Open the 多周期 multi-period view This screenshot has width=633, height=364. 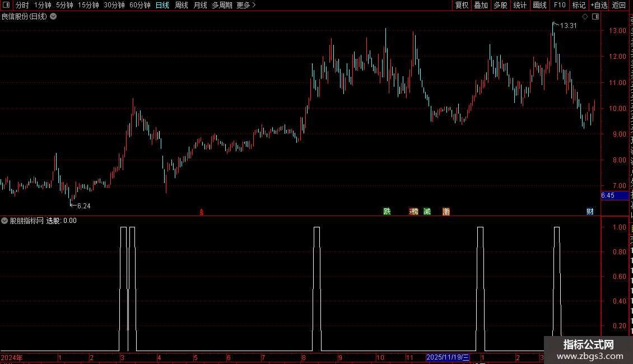pyautogui.click(x=222, y=5)
